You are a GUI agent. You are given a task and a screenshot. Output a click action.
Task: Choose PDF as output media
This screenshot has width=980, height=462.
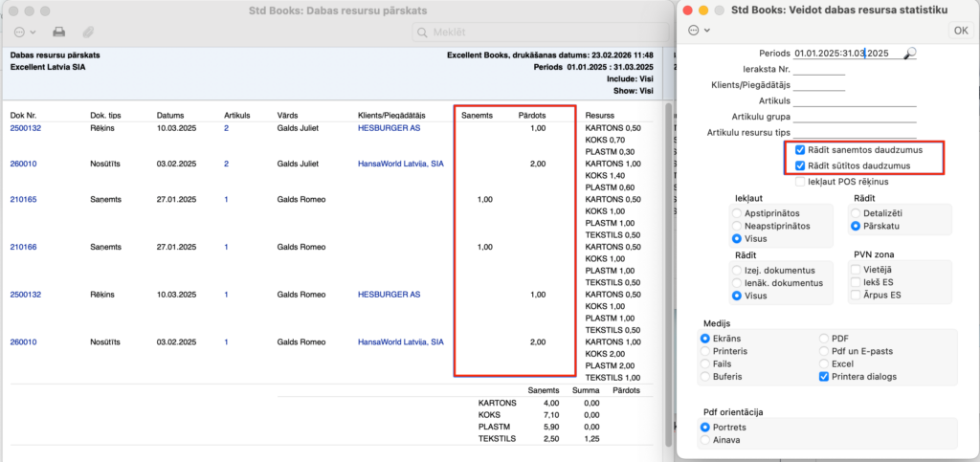(824, 338)
